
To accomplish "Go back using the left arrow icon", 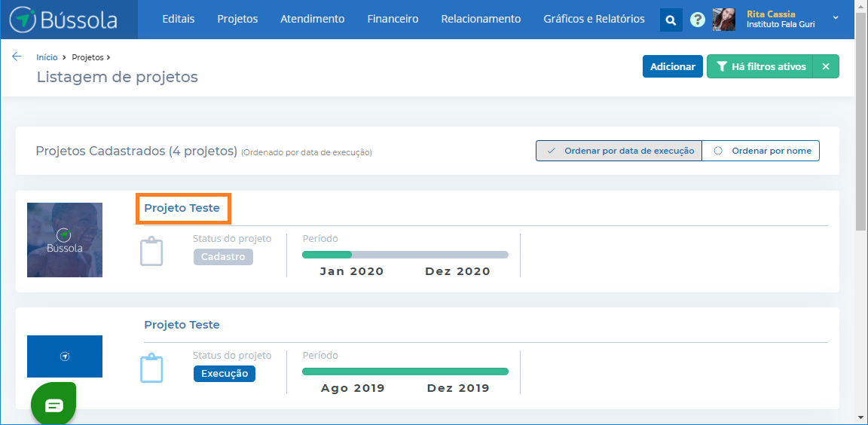I will (17, 57).
